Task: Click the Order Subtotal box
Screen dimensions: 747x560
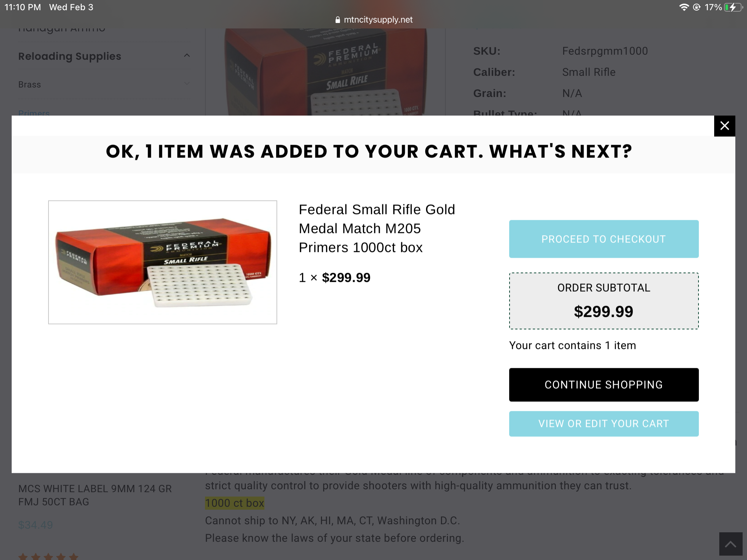Action: [604, 301]
